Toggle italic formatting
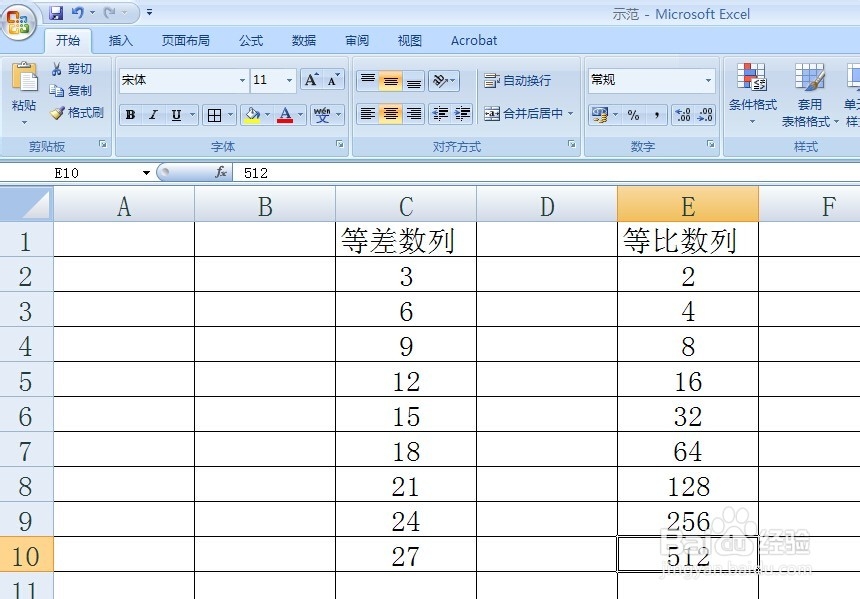This screenshot has width=860, height=599. [x=153, y=115]
